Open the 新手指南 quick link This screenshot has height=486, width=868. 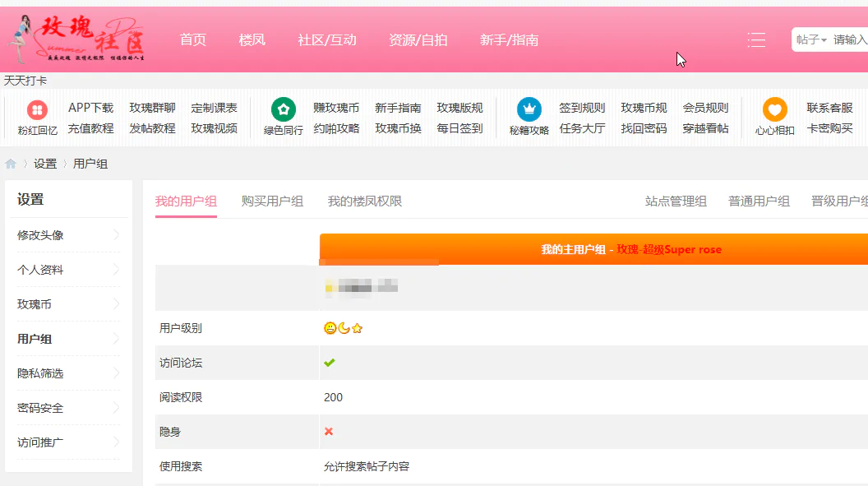point(398,108)
